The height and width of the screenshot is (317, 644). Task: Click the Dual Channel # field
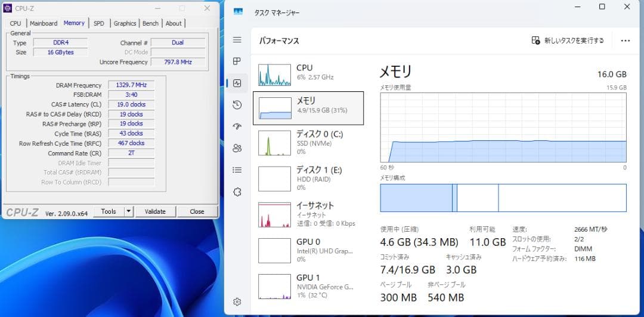pyautogui.click(x=178, y=42)
